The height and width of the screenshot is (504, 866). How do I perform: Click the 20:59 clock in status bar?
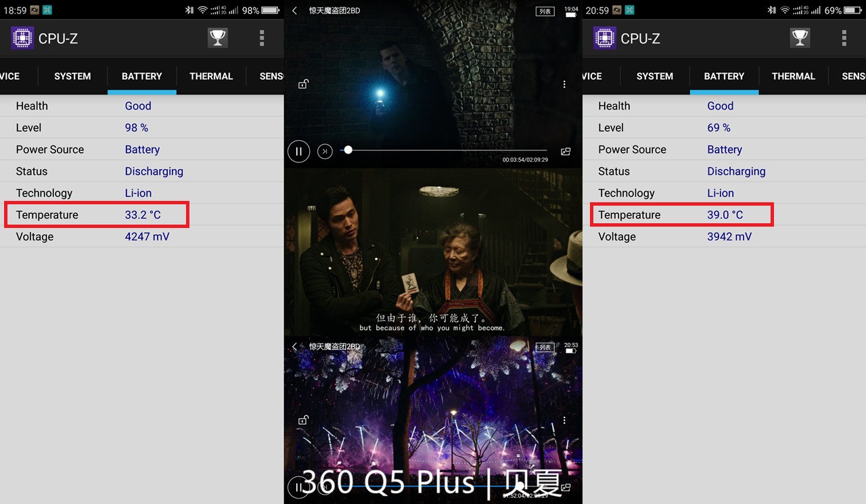(x=597, y=10)
